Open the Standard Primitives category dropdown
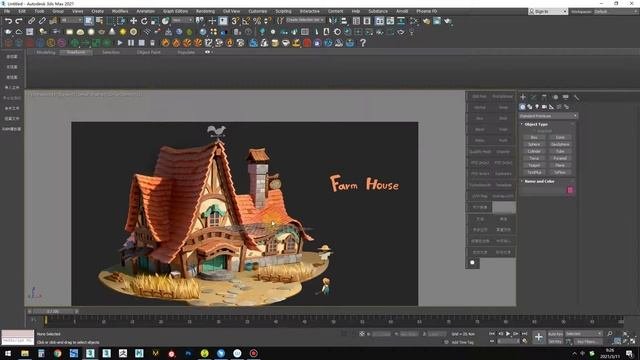Viewport: 640px width, 360px height. point(548,116)
